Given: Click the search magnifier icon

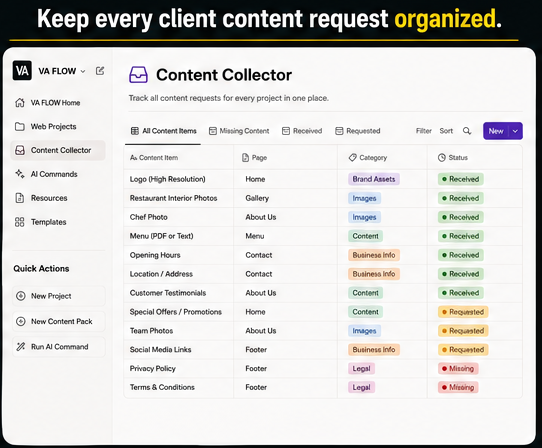Looking at the screenshot, I should click(467, 131).
